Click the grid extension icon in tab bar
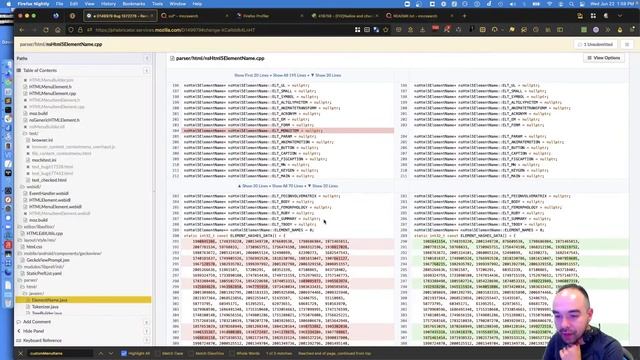The width and height of the screenshot is (640, 360). (593, 16)
